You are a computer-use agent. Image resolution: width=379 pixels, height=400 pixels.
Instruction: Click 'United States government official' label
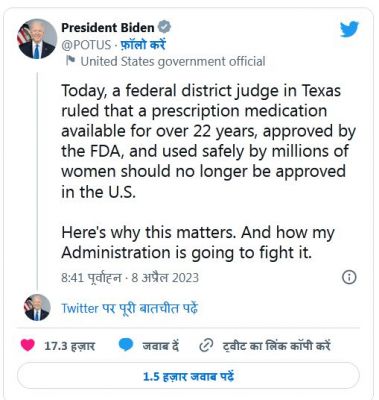point(173,61)
